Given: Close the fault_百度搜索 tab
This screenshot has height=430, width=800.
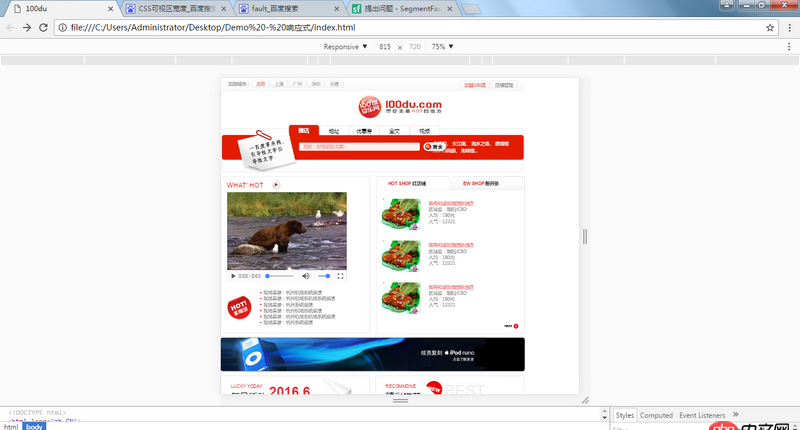Looking at the screenshot, I should click(x=337, y=9).
